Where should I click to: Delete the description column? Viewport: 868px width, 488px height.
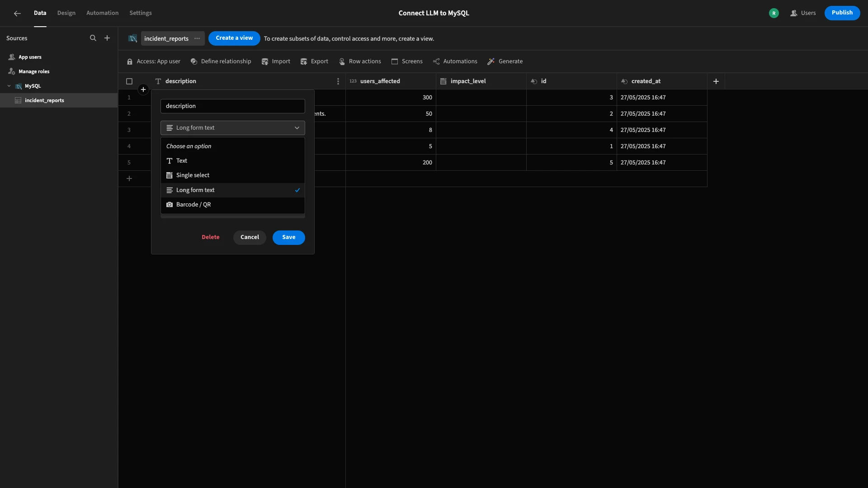pyautogui.click(x=211, y=237)
